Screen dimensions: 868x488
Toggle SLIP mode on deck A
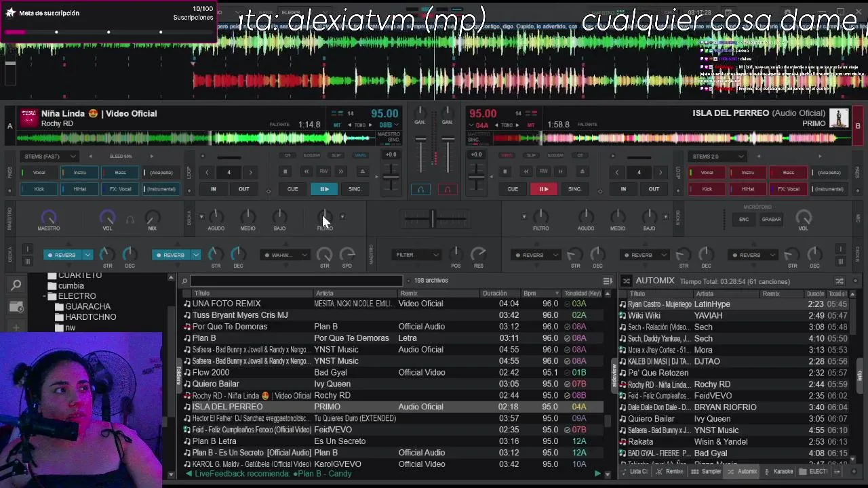(x=336, y=156)
